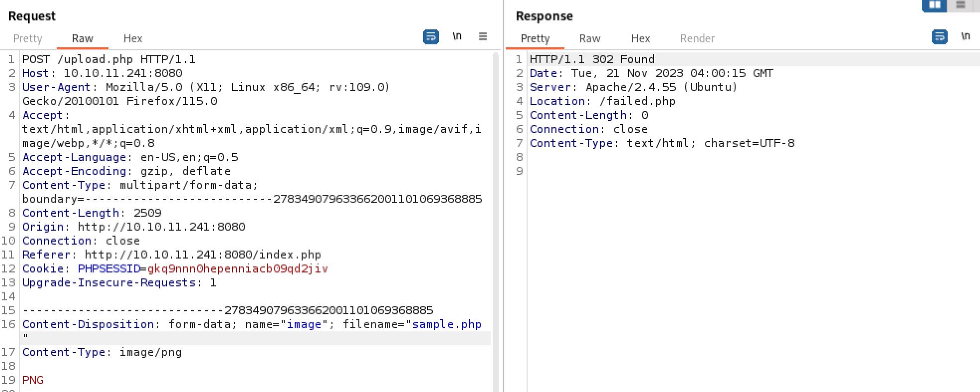The height and width of the screenshot is (392, 980).
Task: Click the POST /upload.php request line
Action: tap(109, 60)
